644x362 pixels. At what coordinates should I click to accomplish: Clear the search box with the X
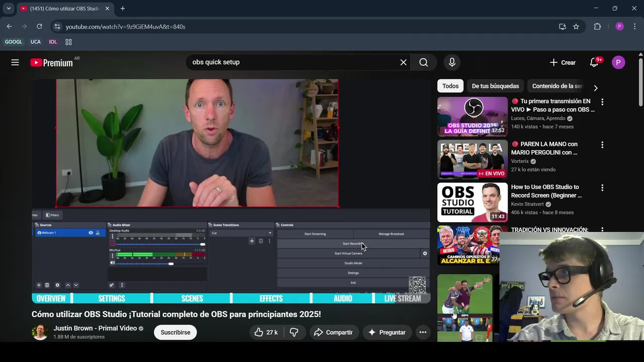404,62
